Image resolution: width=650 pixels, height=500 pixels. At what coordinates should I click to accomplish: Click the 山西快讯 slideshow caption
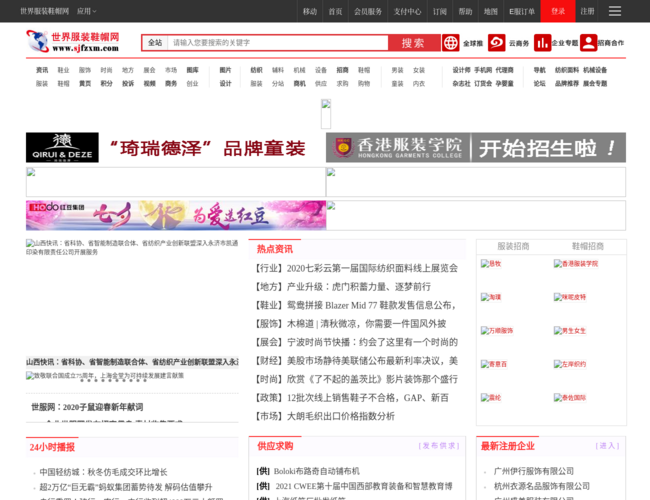point(132,362)
